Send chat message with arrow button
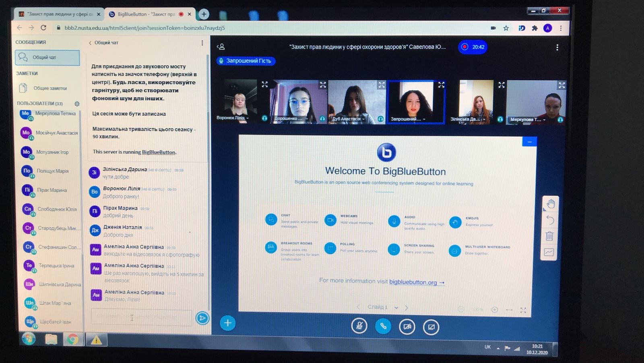 pos(202,318)
